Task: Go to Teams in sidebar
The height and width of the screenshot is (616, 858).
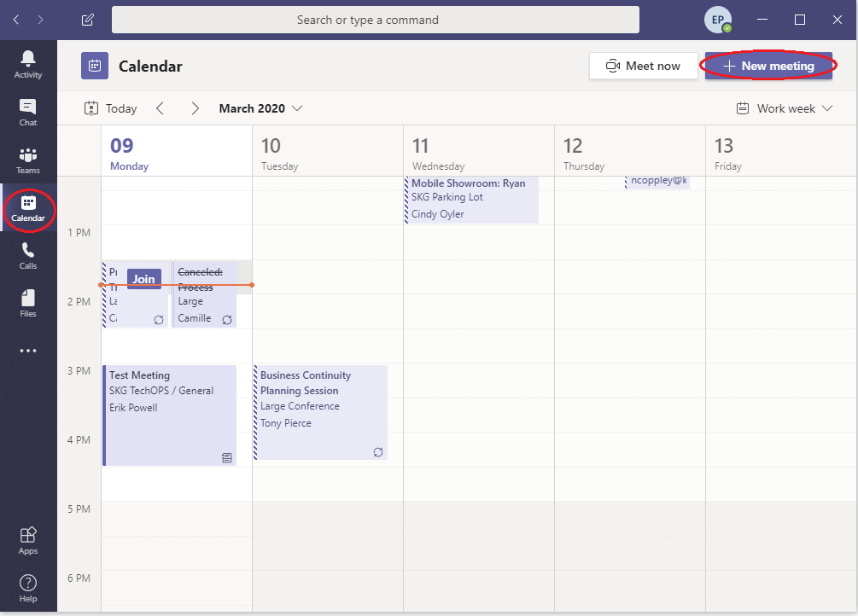Action: [28, 160]
